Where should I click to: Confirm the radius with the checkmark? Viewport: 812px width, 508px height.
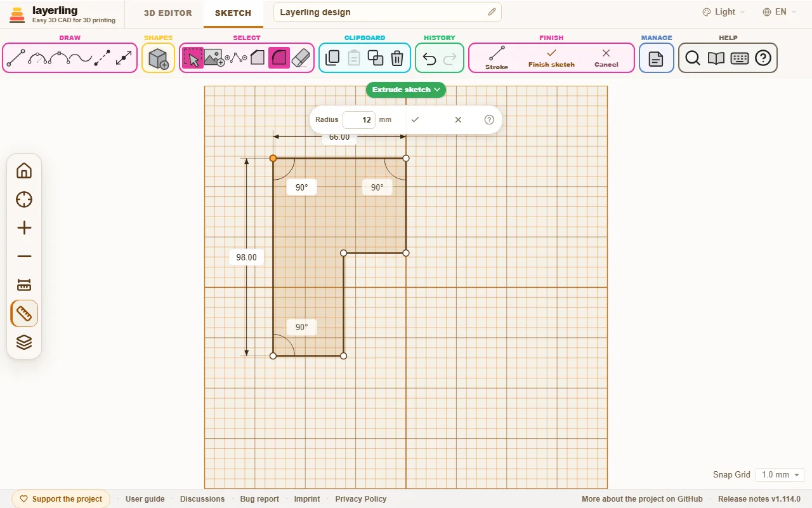(x=415, y=119)
